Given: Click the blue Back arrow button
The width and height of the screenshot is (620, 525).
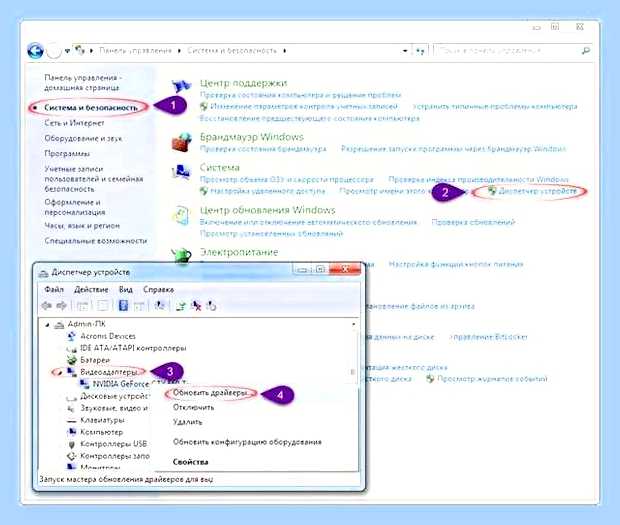Looking at the screenshot, I should tap(35, 51).
